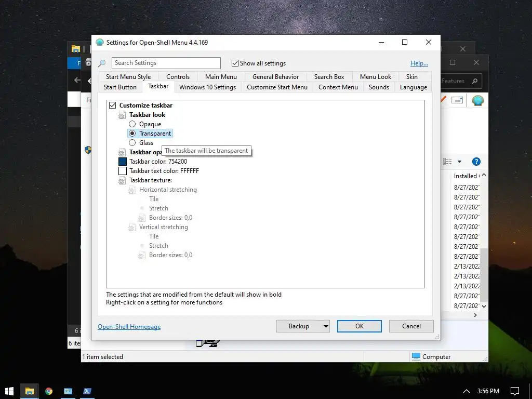This screenshot has width=532, height=399.
Task: Click the Taskbar text color FFFFFF swatch
Action: click(123, 171)
